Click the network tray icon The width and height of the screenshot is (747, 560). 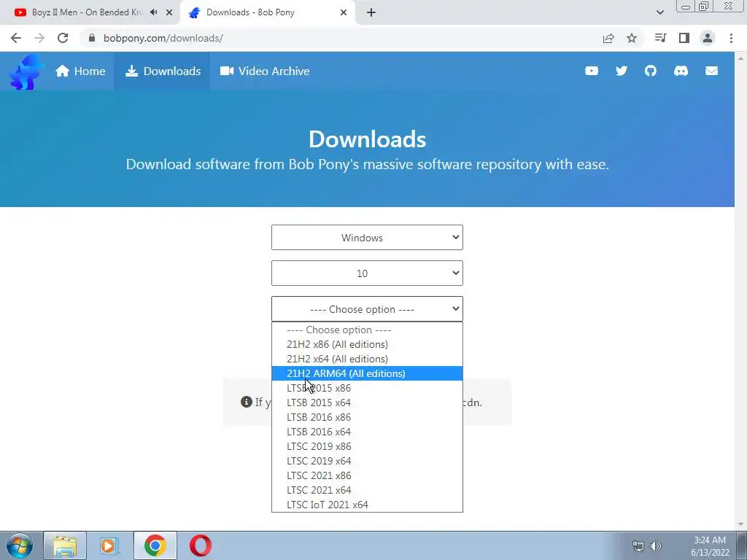pos(638,546)
